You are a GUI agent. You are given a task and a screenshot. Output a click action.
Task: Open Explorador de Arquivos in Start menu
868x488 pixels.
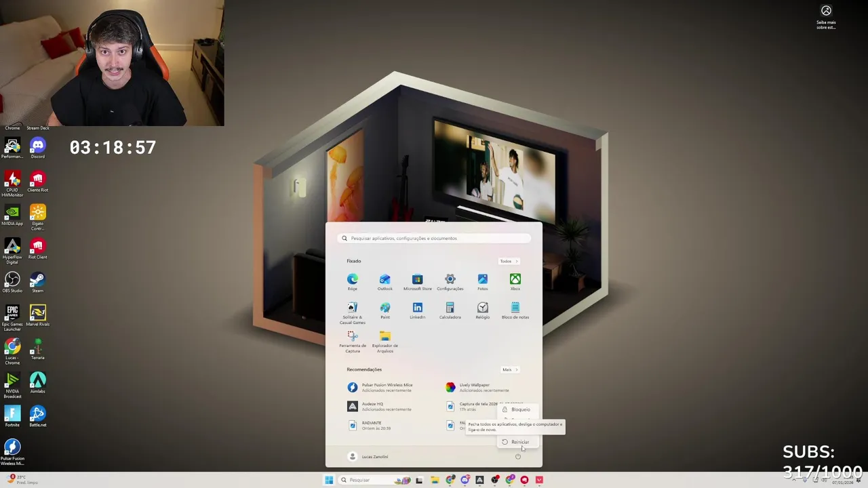pyautogui.click(x=385, y=342)
